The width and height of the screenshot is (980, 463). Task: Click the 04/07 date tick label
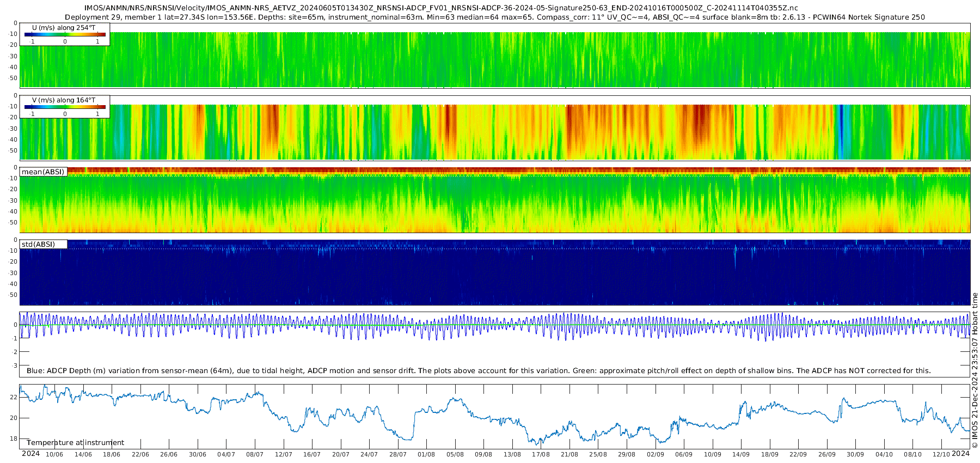(226, 454)
